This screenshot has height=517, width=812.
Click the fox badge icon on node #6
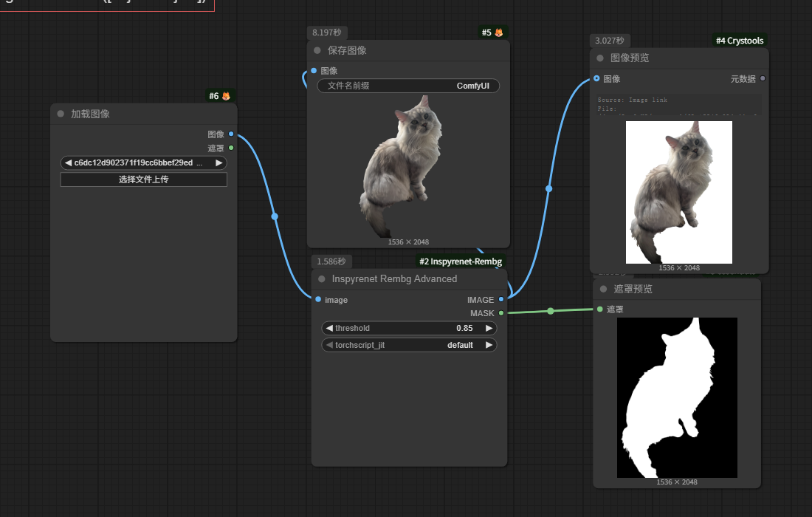click(x=226, y=96)
